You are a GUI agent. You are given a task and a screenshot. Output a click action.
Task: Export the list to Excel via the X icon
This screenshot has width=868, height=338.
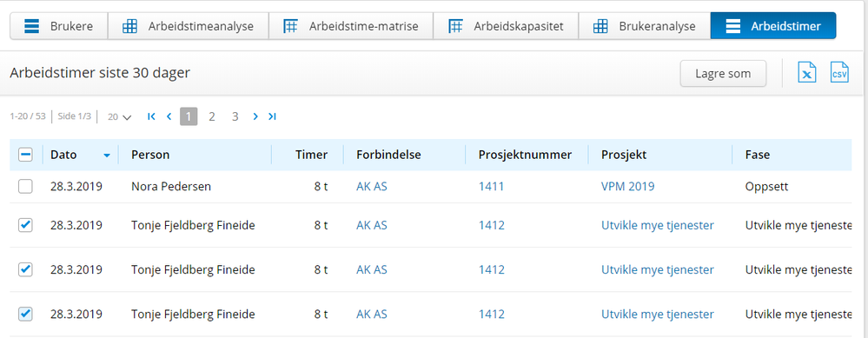click(806, 73)
